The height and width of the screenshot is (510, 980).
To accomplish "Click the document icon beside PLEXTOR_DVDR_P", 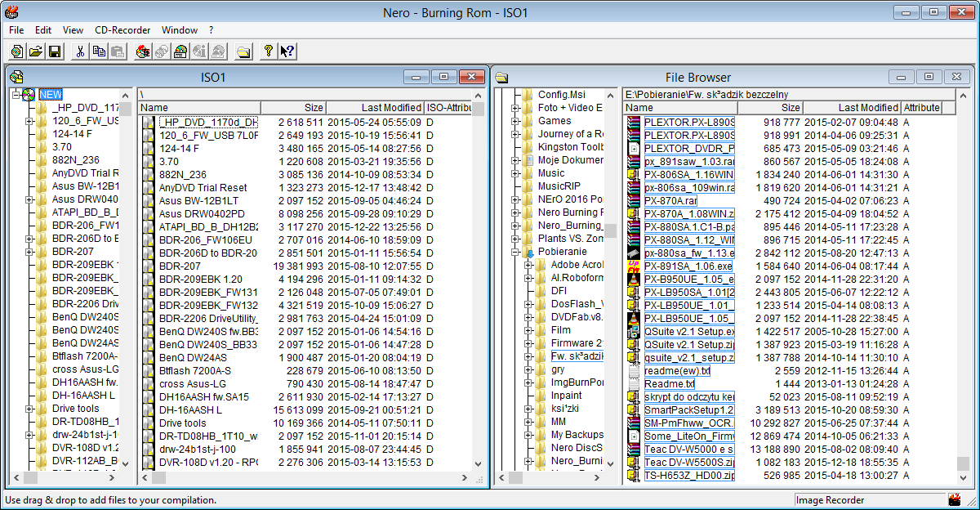I will pyautogui.click(x=634, y=149).
